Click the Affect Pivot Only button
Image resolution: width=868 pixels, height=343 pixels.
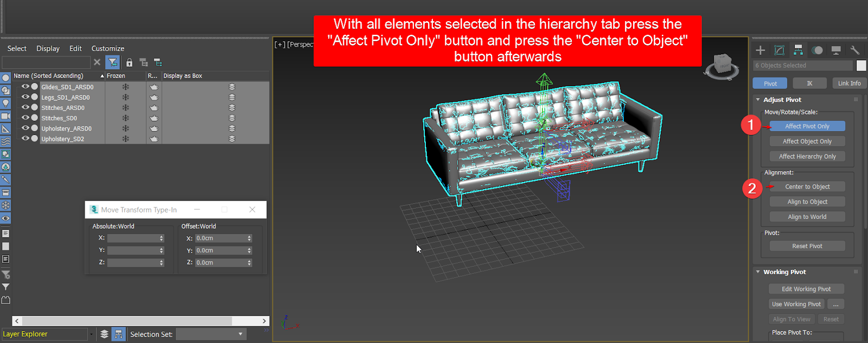807,126
